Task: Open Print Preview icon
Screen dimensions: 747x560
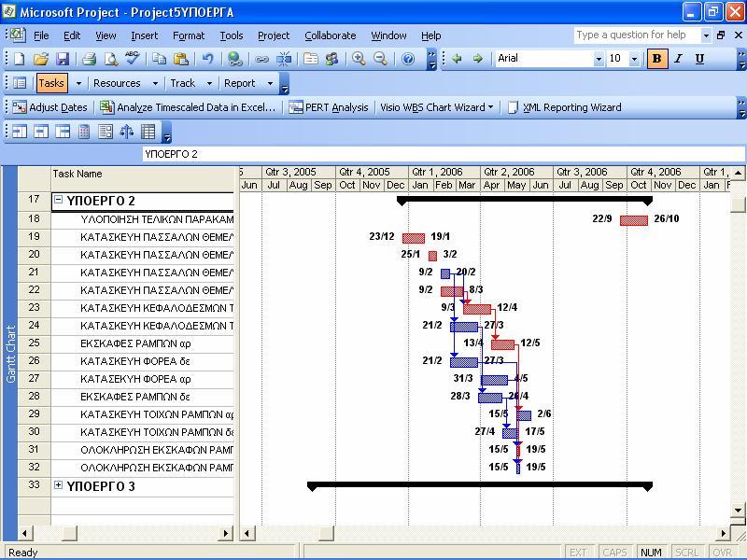Action: tap(111, 59)
